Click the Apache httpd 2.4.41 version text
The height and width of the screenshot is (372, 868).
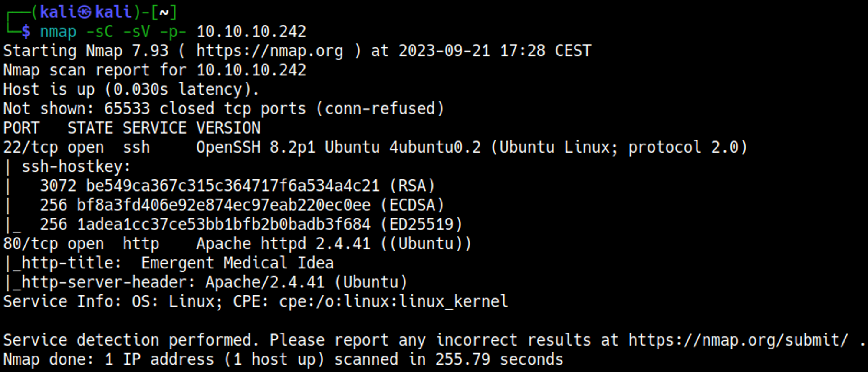[283, 244]
